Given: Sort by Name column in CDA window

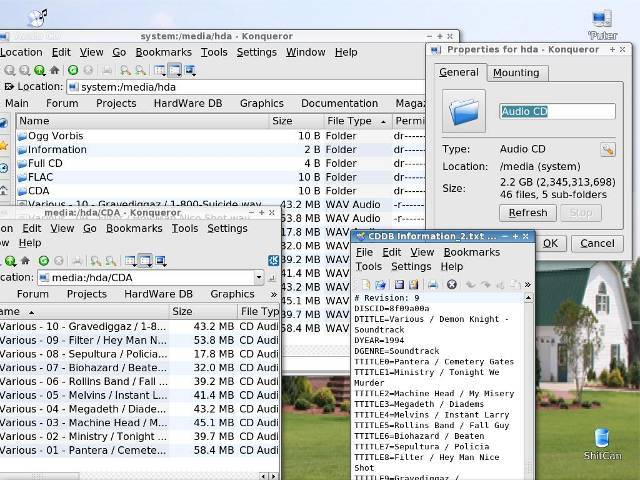Looking at the screenshot, I should pyautogui.click(x=84, y=311).
